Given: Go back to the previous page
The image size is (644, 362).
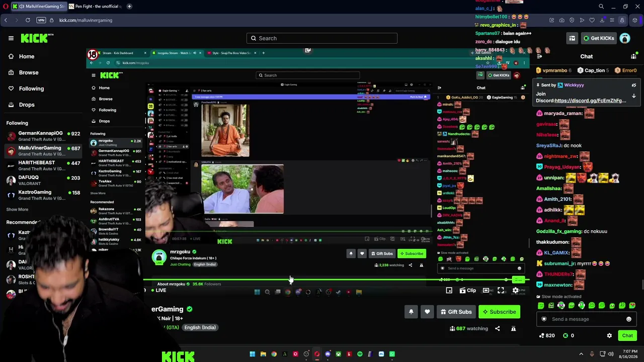Looking at the screenshot, I should point(6,20).
